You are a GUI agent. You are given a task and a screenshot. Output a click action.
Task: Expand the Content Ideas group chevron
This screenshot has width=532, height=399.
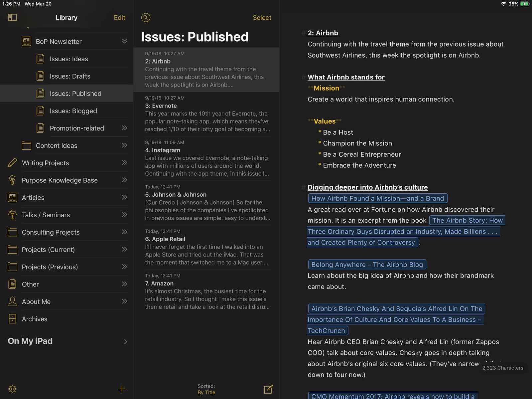point(125,145)
